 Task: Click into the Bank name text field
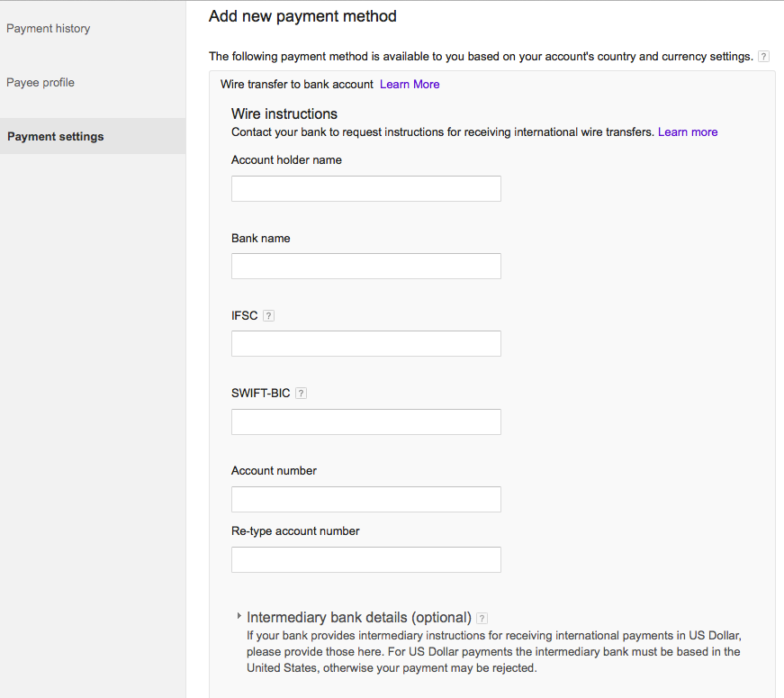366,267
